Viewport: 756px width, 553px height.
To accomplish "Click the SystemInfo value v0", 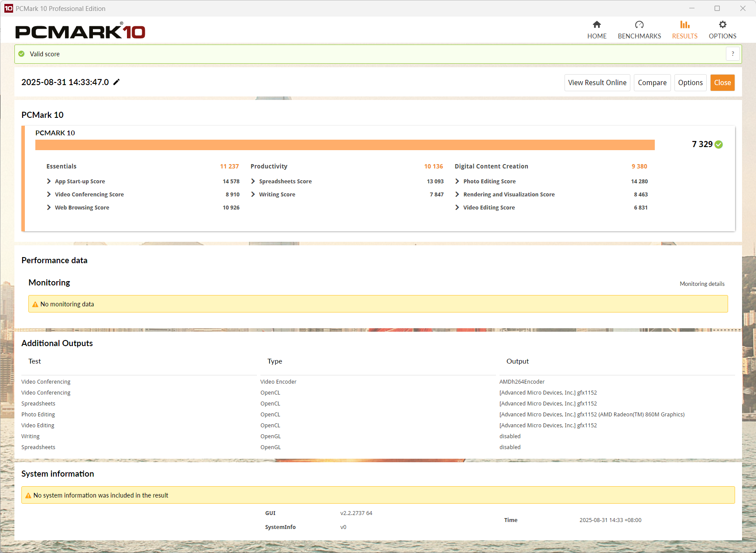I will tap(343, 527).
